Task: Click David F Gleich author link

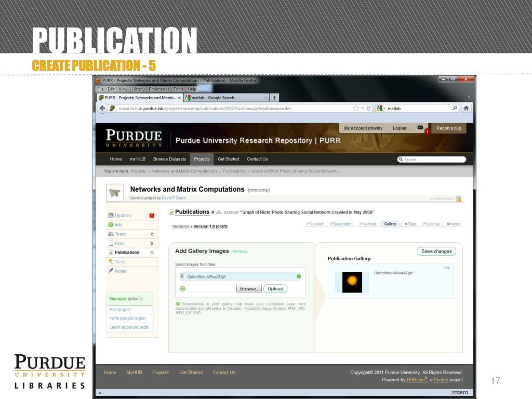Action: 174,198
